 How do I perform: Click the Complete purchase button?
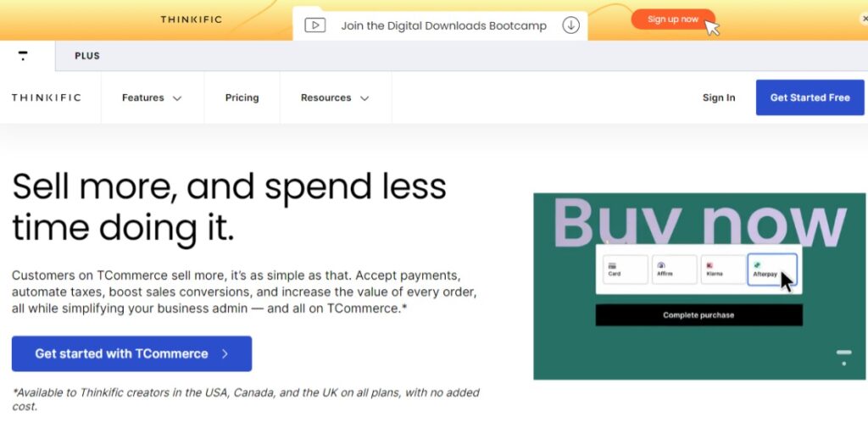[698, 315]
